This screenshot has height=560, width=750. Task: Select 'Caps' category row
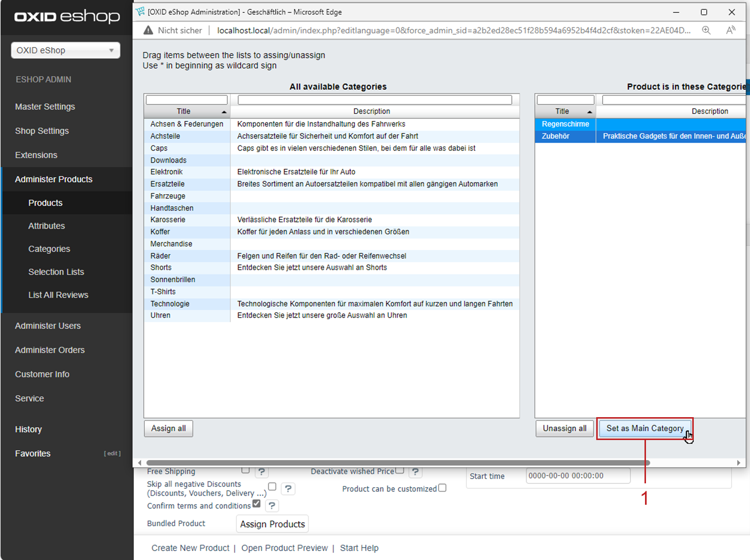(x=331, y=148)
